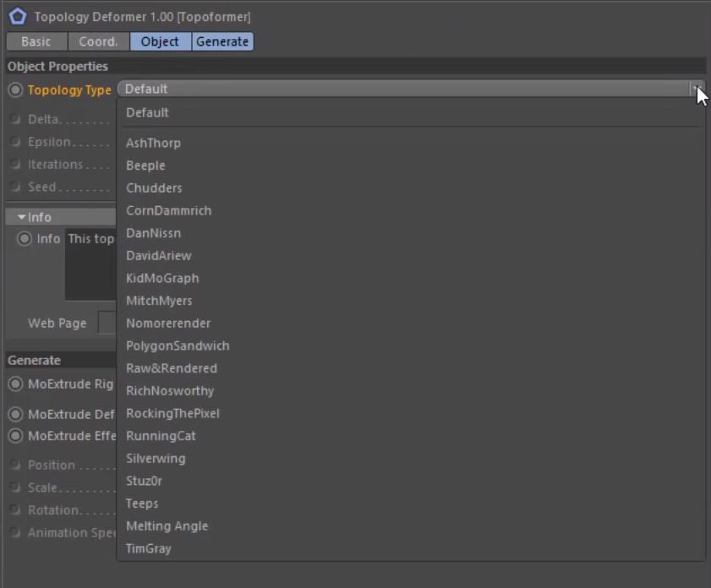The width and height of the screenshot is (711, 588).
Task: Select Beeple from the topology dropdown
Action: [145, 165]
